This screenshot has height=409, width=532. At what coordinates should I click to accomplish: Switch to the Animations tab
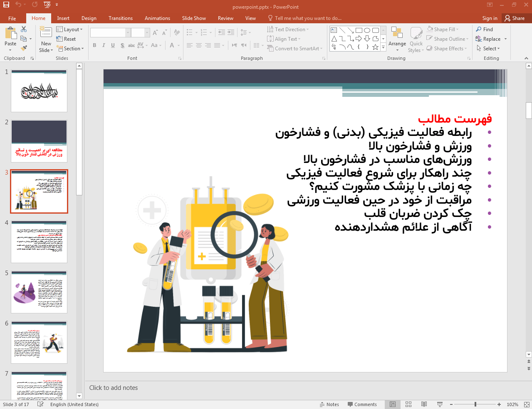(x=157, y=18)
